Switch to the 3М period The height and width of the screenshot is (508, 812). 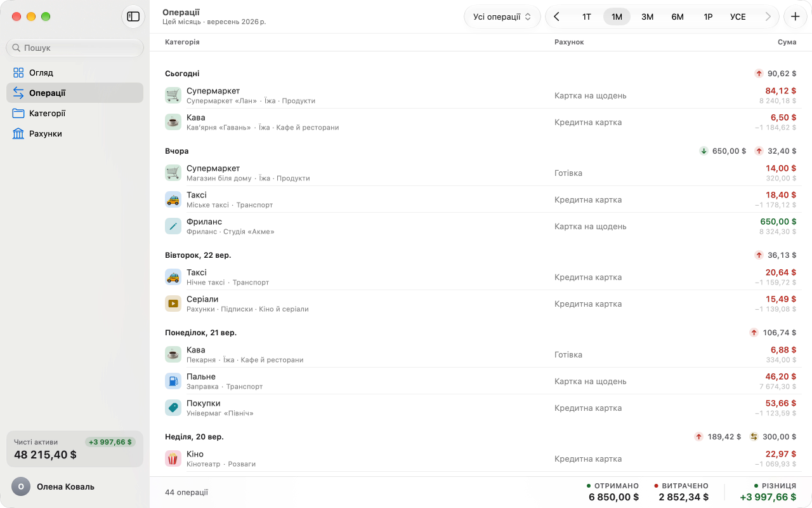(647, 17)
